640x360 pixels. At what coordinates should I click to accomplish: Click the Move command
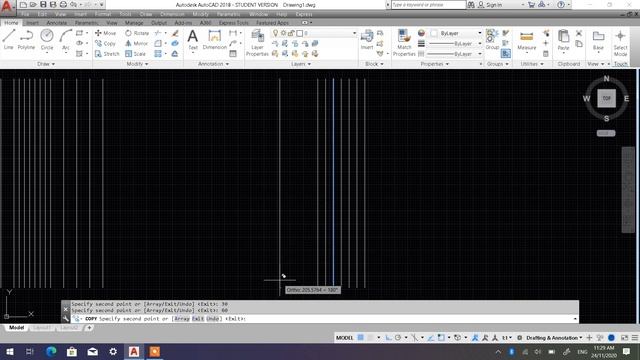106,33
